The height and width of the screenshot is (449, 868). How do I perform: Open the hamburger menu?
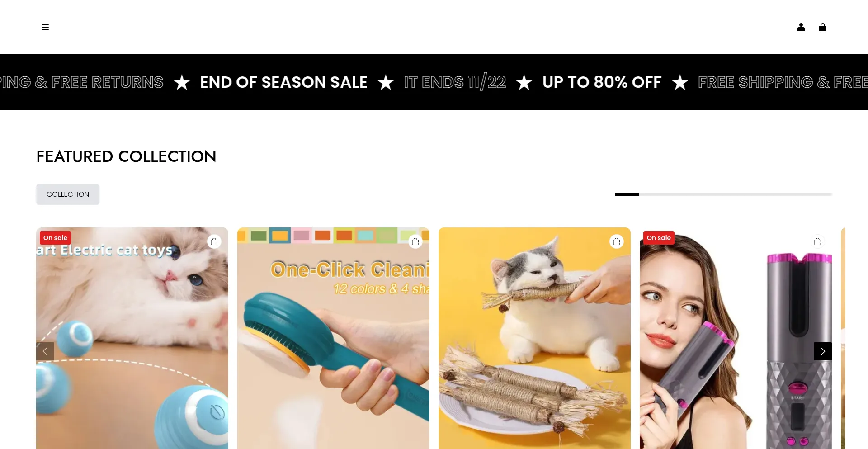[45, 27]
